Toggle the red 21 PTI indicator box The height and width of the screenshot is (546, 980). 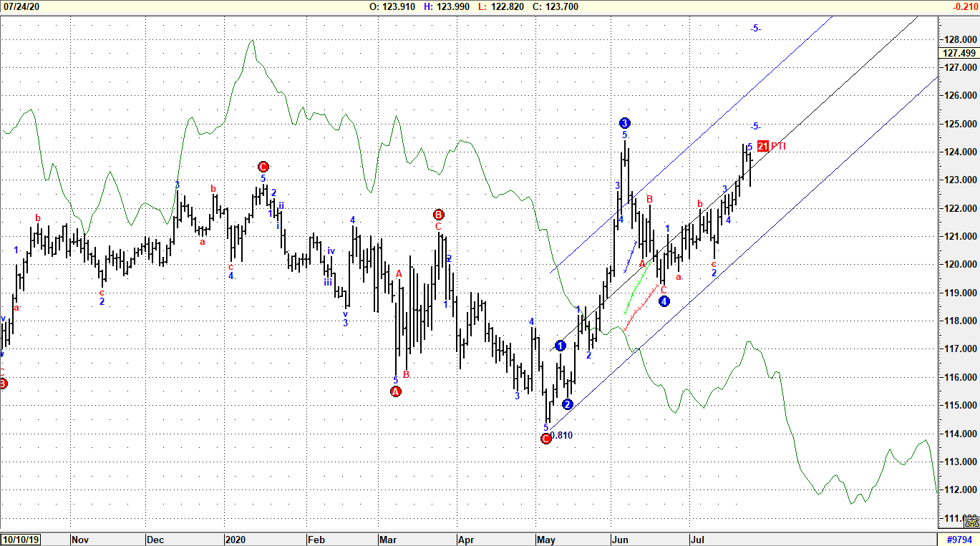[762, 145]
